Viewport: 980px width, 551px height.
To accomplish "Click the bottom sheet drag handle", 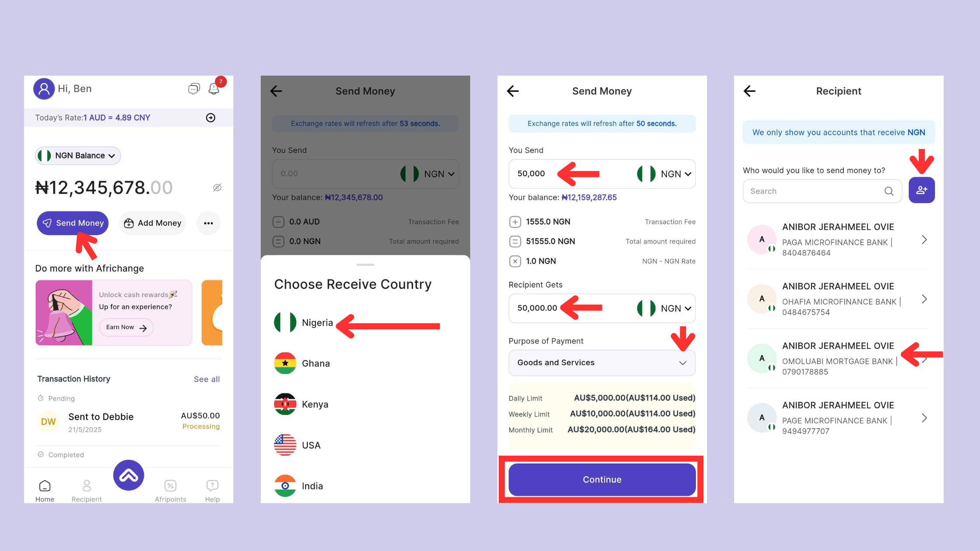I will 365,265.
